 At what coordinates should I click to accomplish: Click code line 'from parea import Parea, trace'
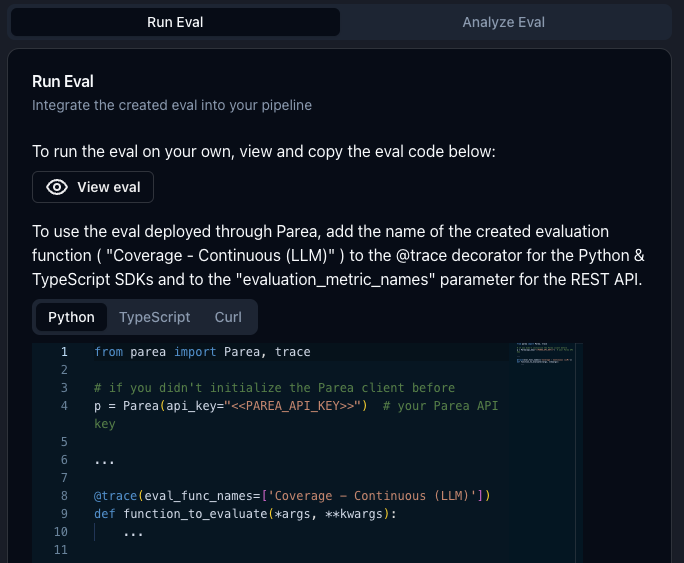[x=202, y=352]
